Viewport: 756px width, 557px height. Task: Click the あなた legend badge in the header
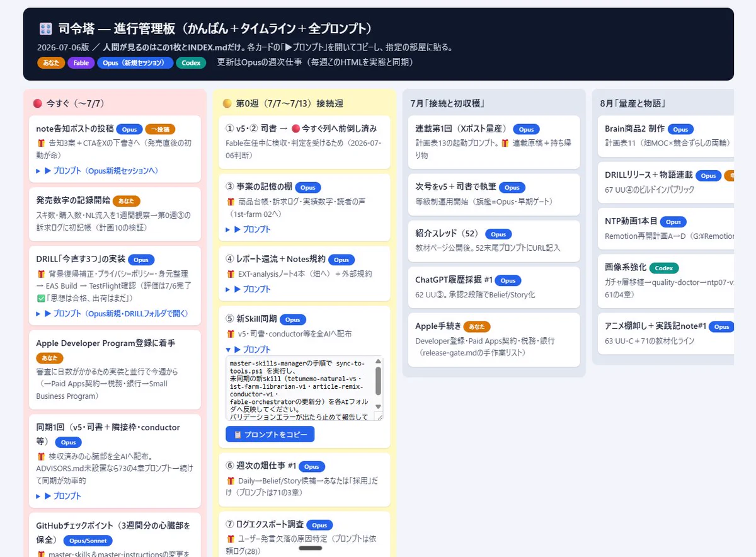point(51,63)
